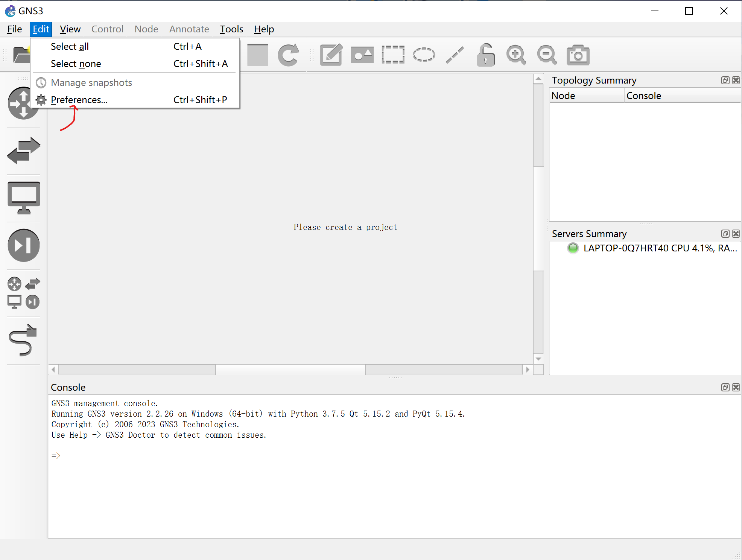
Task: Float the Console panel
Action: 725,387
